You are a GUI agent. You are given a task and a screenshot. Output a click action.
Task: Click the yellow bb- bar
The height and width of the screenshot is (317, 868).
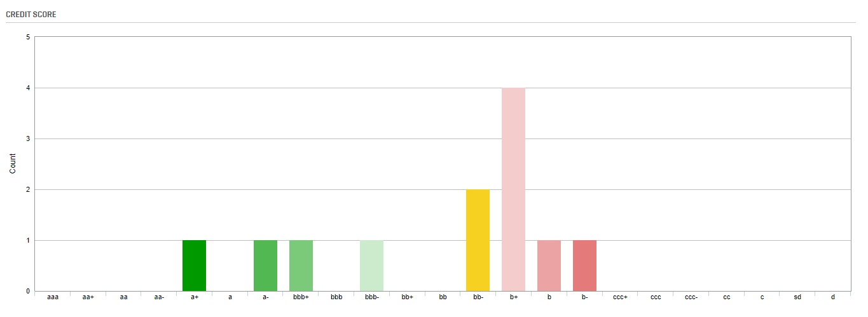pos(478,240)
